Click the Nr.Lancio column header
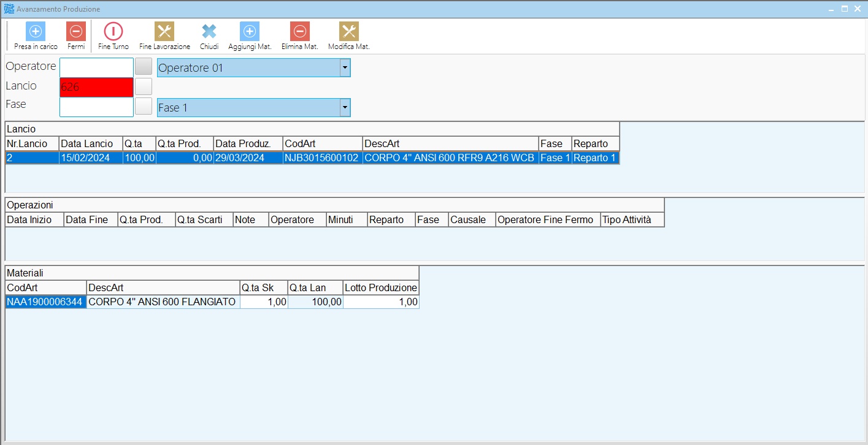 pos(32,143)
